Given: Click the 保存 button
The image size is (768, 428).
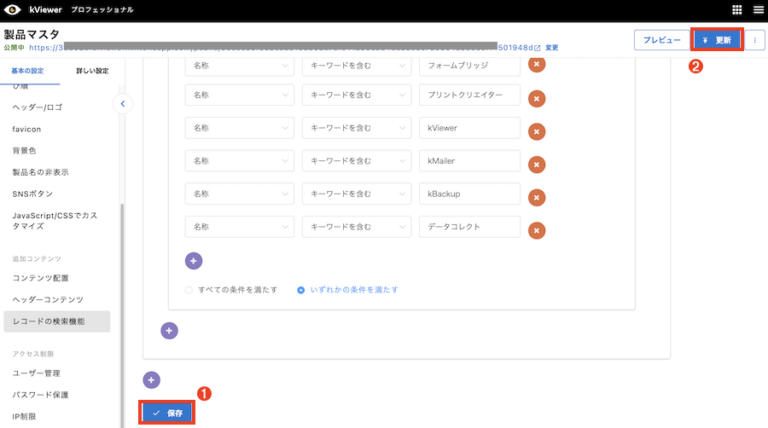Looking at the screenshot, I should pyautogui.click(x=167, y=412).
